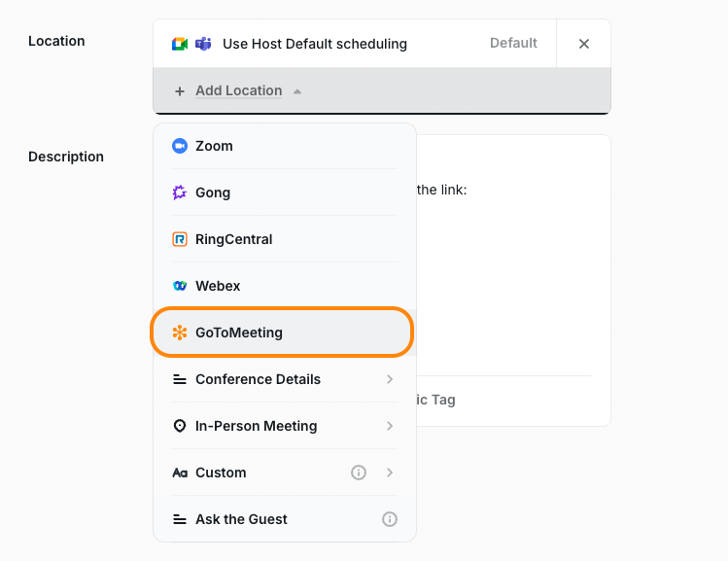Open info tooltip next to Custom
The width and height of the screenshot is (728, 561).
pos(359,473)
